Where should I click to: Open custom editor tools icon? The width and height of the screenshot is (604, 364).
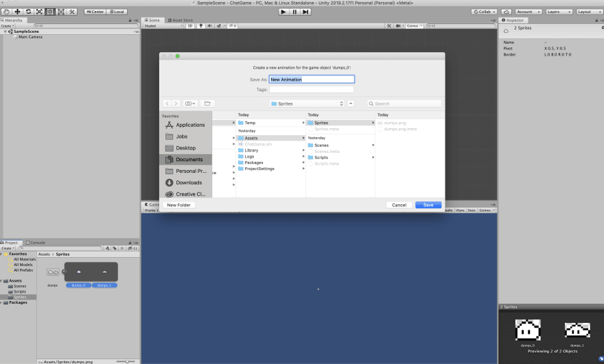pos(71,12)
